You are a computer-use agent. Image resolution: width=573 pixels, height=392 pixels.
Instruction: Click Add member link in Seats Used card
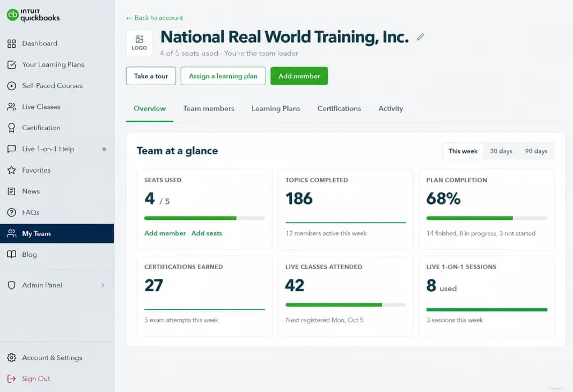click(165, 233)
